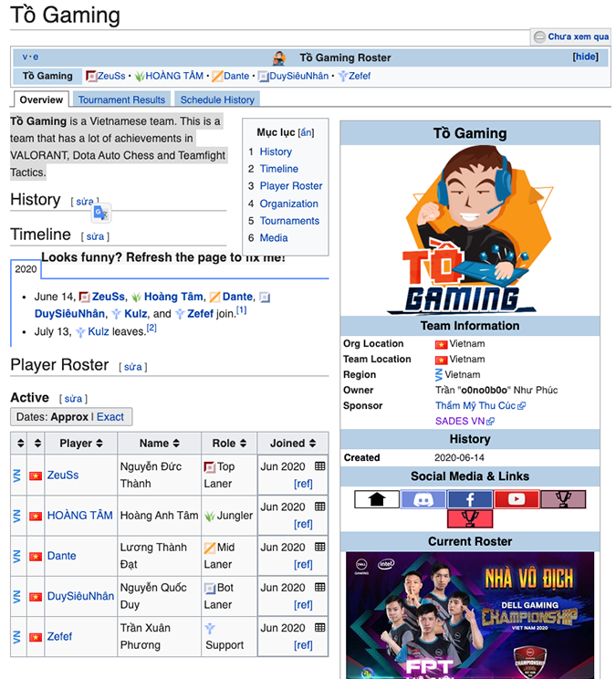Open ZeuSs player page from roster table
The height and width of the screenshot is (679, 616).
click(x=63, y=475)
